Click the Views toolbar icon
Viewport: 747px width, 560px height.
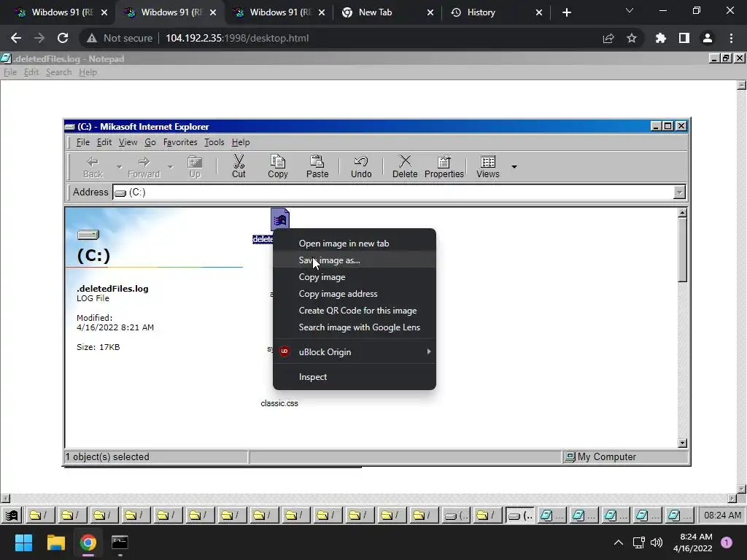(x=487, y=161)
